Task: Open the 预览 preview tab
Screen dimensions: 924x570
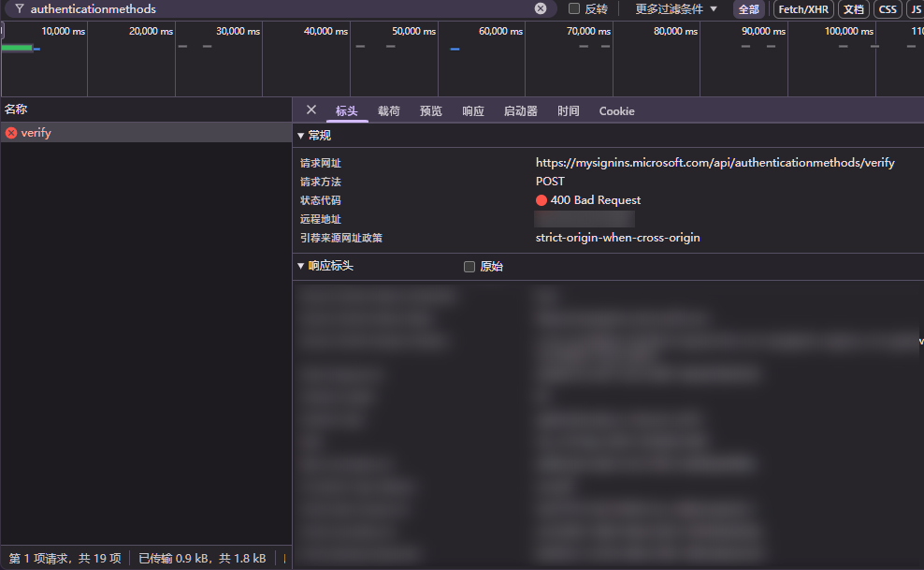Action: click(x=431, y=110)
